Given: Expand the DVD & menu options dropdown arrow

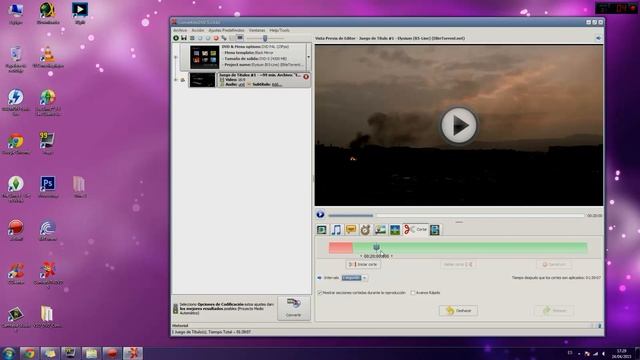Looking at the screenshot, I should (309, 58).
